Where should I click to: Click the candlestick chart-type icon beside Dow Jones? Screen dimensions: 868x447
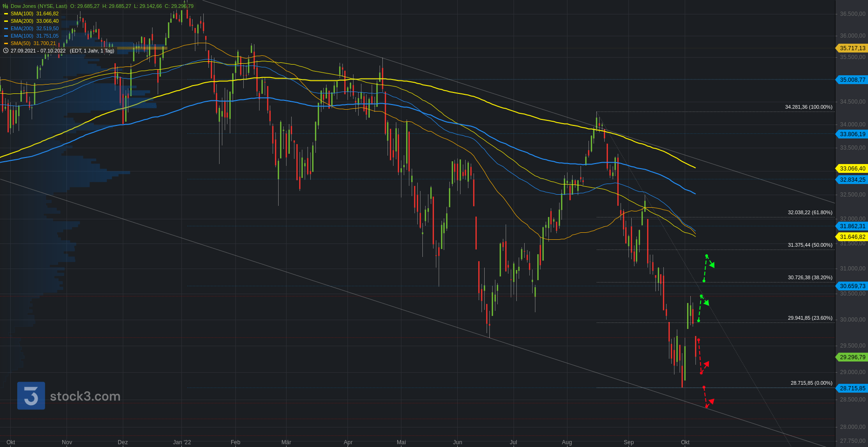click(x=6, y=6)
